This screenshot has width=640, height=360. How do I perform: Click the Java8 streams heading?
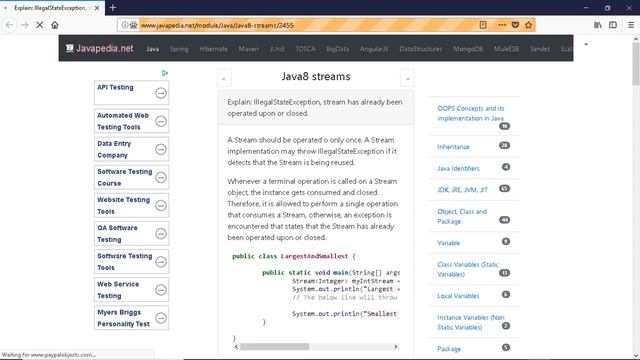tap(316, 77)
